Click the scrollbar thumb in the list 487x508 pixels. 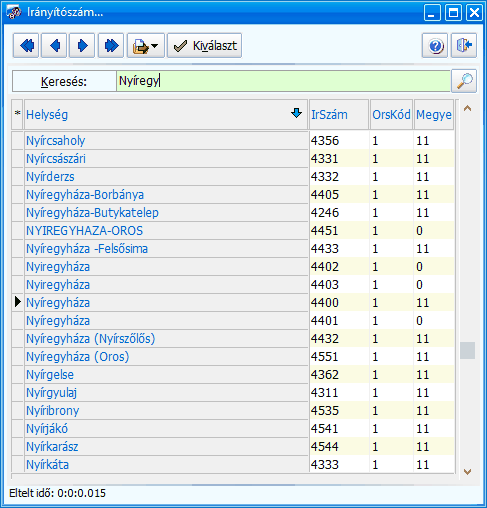467,350
